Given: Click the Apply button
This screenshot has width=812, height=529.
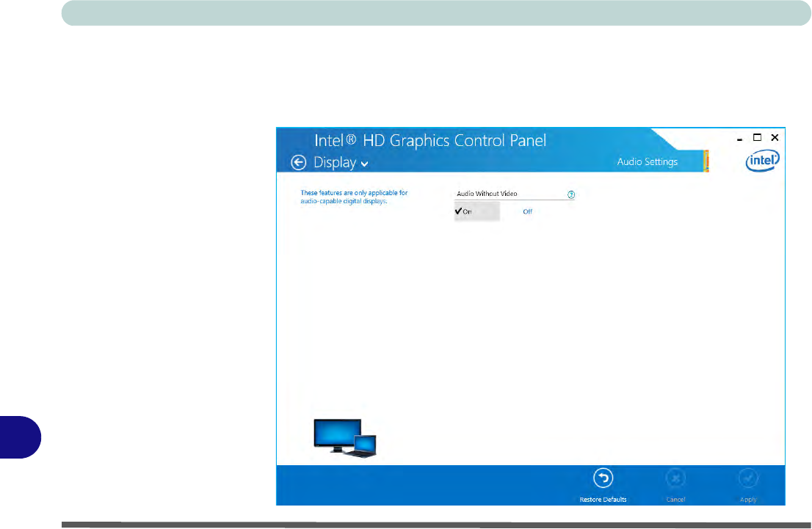Looking at the screenshot, I should pos(748,485).
